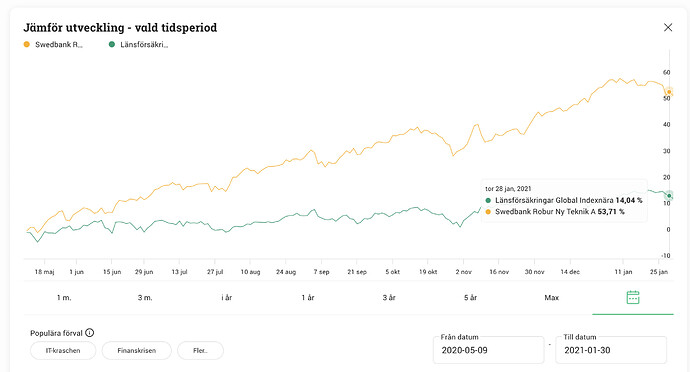Screen dimensions: 690x372
Task: Close the Jämför utveckling dialog
Action: 668,27
